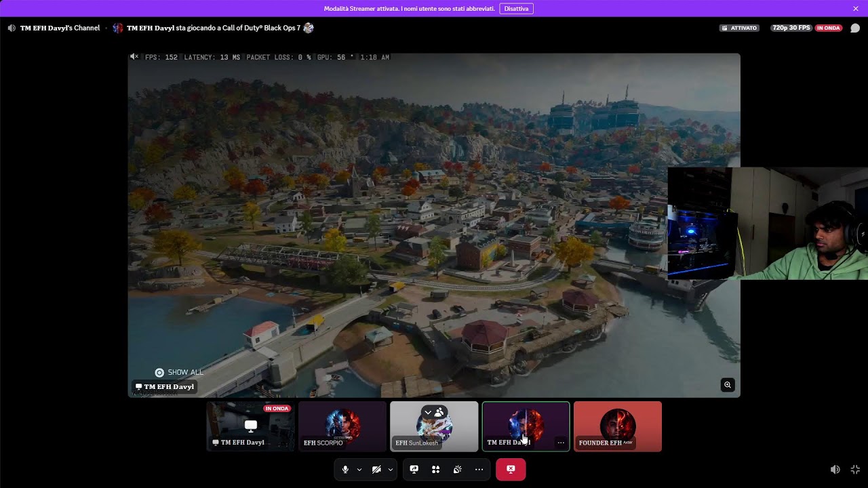Click Disattiva in the Streamer mode banner
Image resolution: width=868 pixels, height=488 pixels.
click(x=516, y=9)
